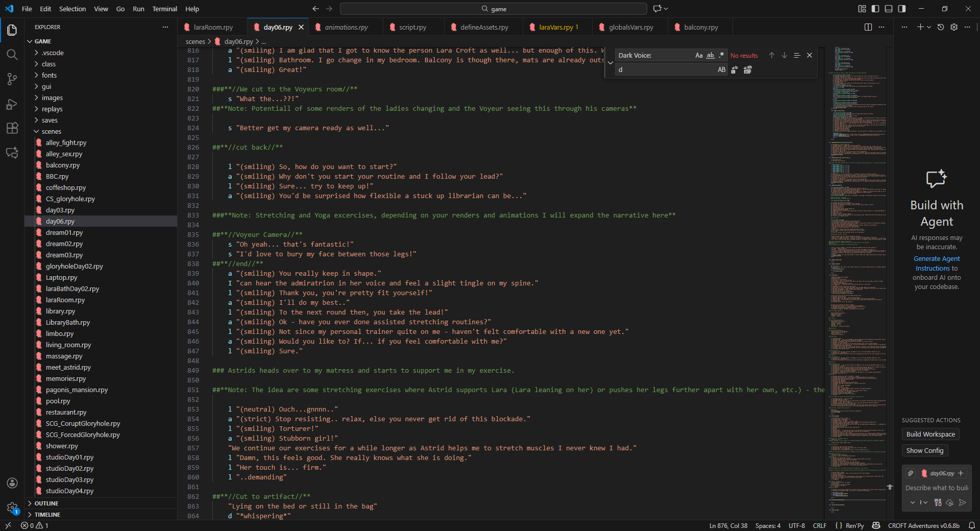Click the Replace single occurrence icon
The image size is (980, 531).
tap(734, 70)
